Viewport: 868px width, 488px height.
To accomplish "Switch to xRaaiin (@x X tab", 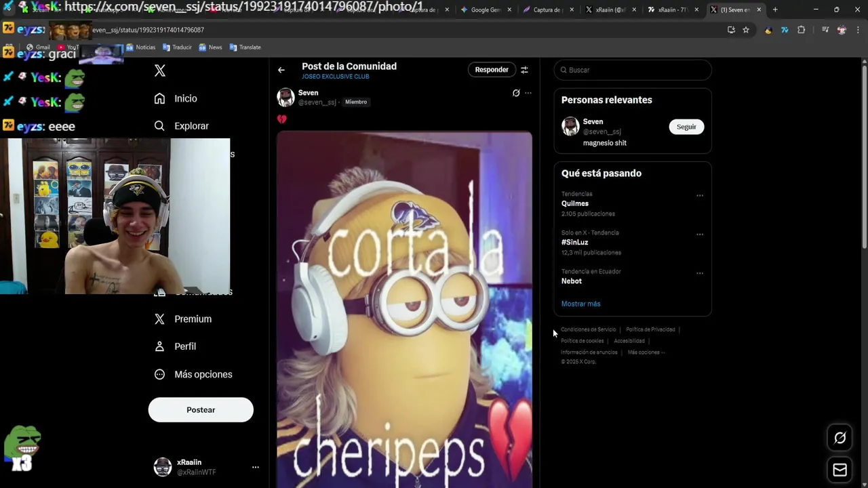I will coord(610,9).
